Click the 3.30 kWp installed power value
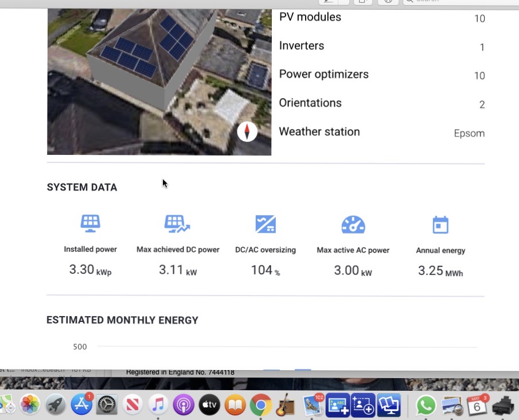Screen dimensions: 519x420 (91, 270)
